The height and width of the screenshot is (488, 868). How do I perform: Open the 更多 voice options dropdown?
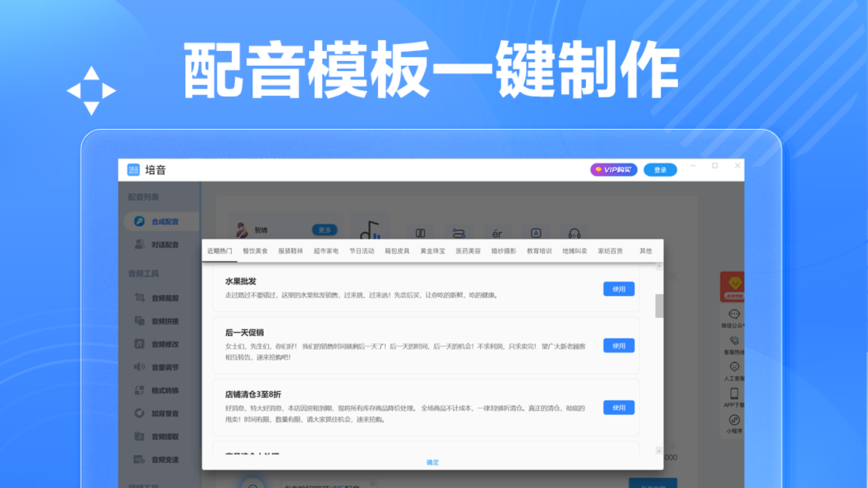coord(323,229)
